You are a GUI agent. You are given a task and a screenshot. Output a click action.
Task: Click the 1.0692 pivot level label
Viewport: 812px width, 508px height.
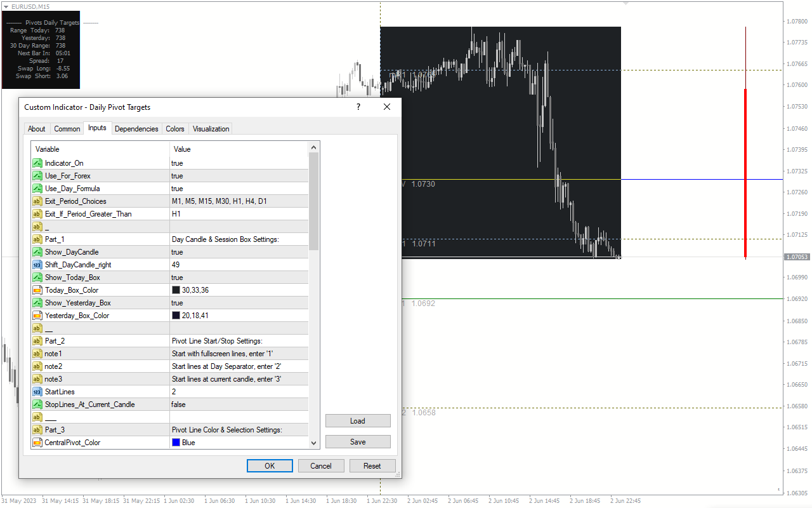[423, 304]
